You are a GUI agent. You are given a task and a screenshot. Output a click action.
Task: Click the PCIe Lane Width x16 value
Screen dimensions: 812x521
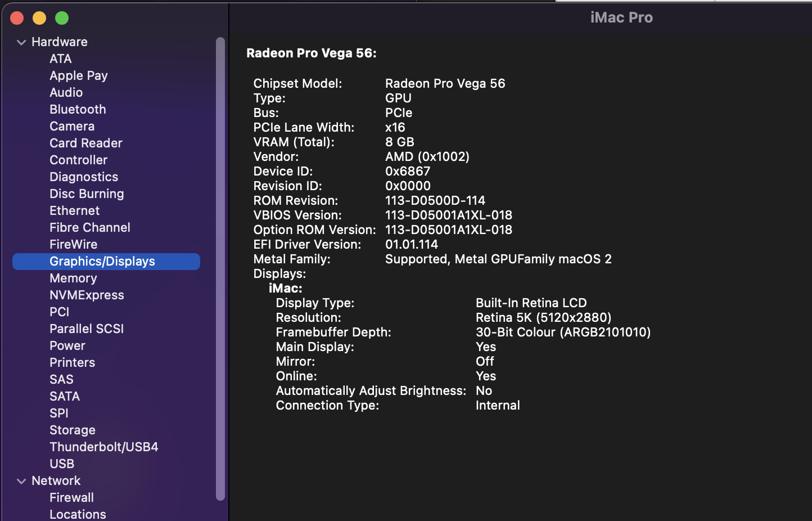(x=395, y=127)
